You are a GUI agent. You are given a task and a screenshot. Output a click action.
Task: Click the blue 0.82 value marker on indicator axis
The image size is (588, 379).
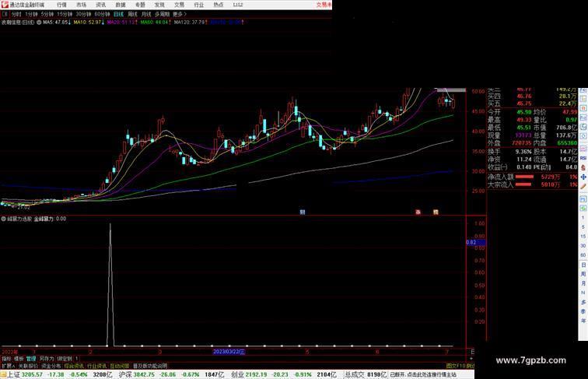[475, 242]
